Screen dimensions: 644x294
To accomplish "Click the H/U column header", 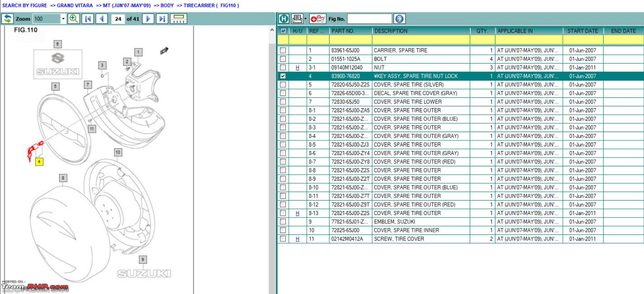I will [x=298, y=31].
